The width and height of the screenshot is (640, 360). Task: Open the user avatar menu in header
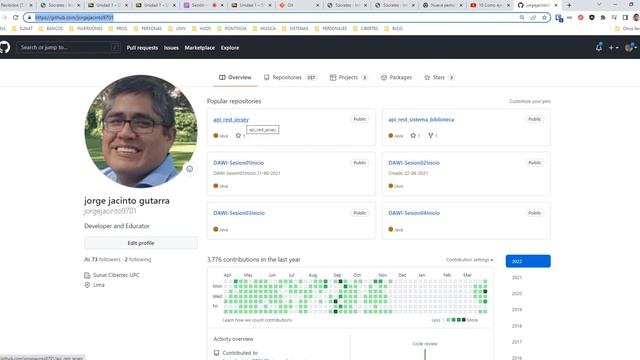[631, 48]
